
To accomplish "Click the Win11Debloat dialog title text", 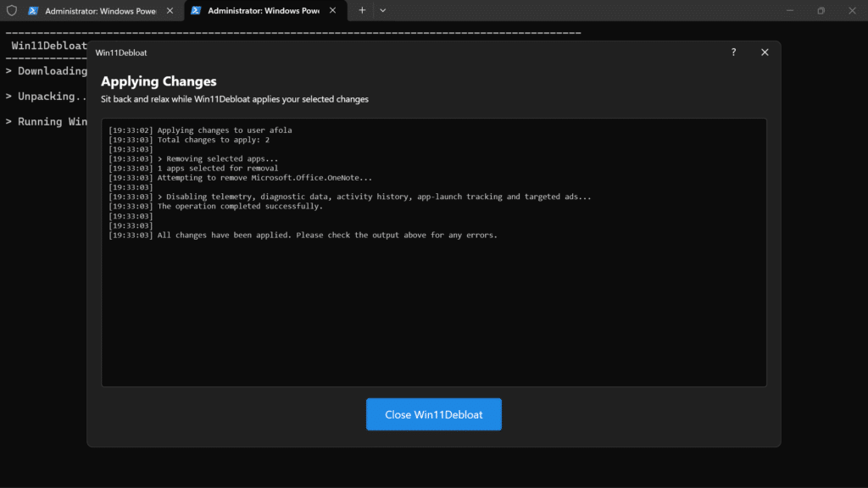I will 120,52.
